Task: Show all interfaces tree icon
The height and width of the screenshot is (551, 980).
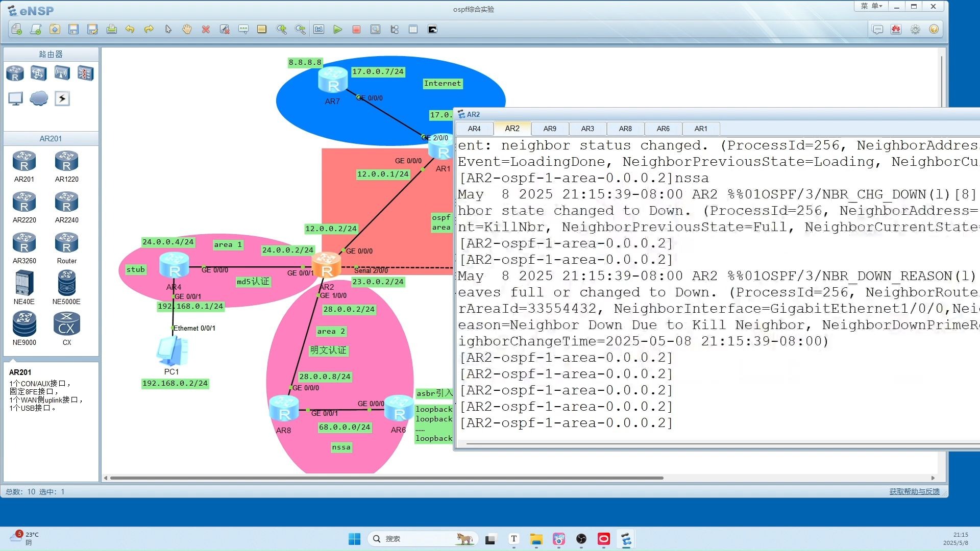Action: [395, 30]
